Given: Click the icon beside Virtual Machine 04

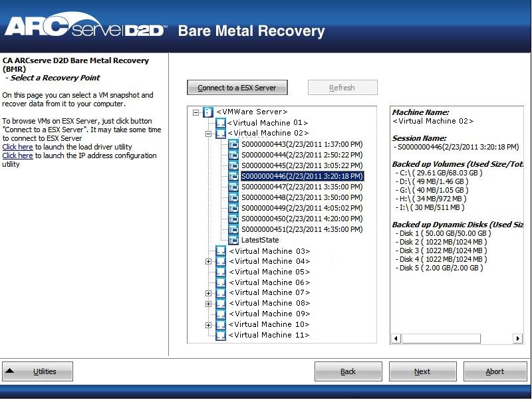Looking at the screenshot, I should (x=221, y=261).
